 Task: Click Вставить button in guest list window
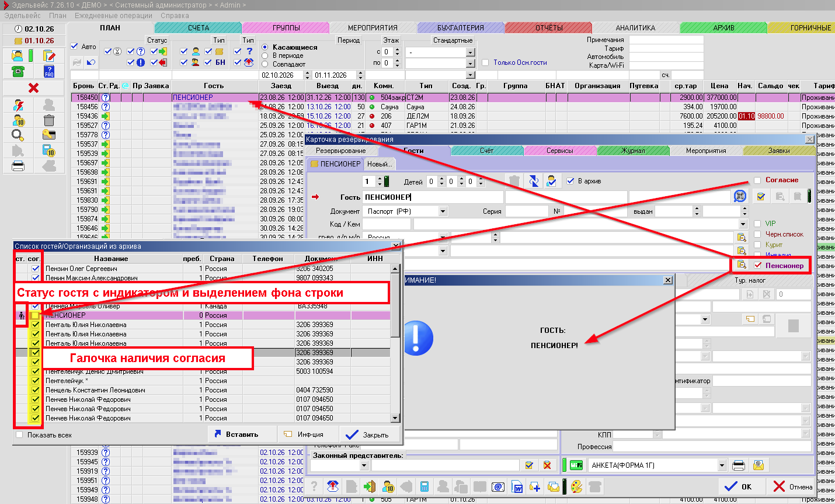242,435
